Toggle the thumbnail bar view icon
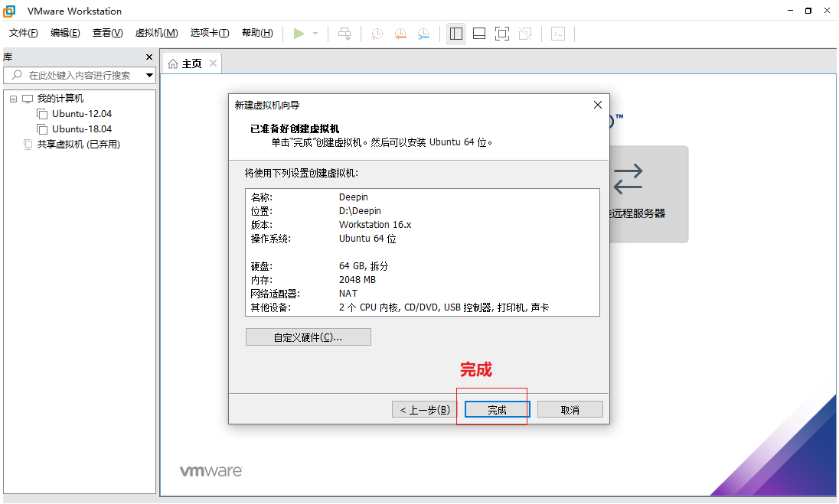The width and height of the screenshot is (839, 504). coord(479,34)
